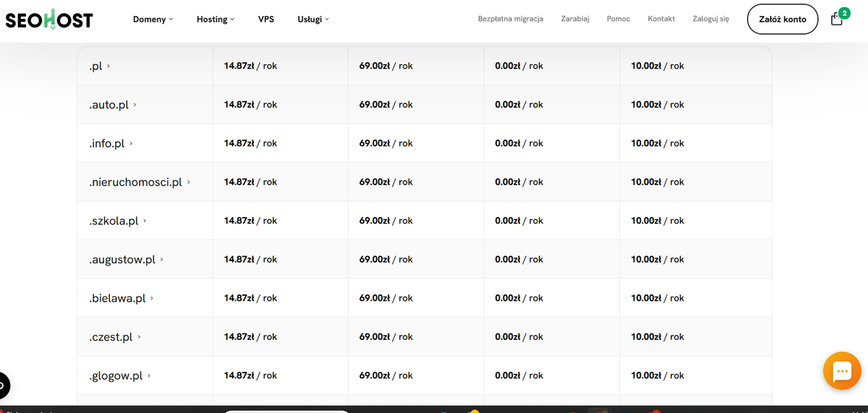The width and height of the screenshot is (868, 413).
Task: Click the Pomoc link
Action: [x=618, y=19]
